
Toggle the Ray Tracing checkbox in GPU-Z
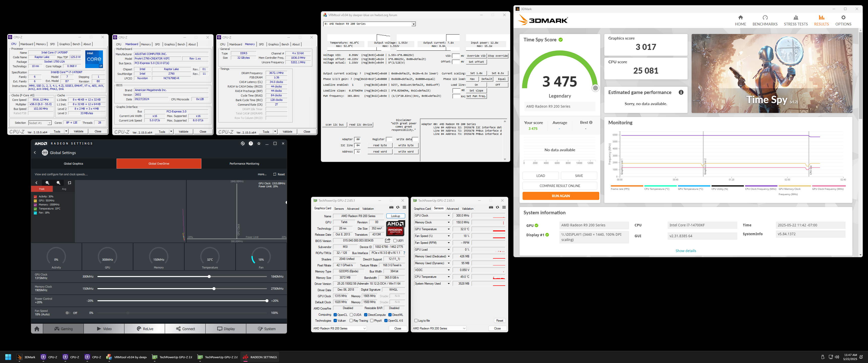351,321
